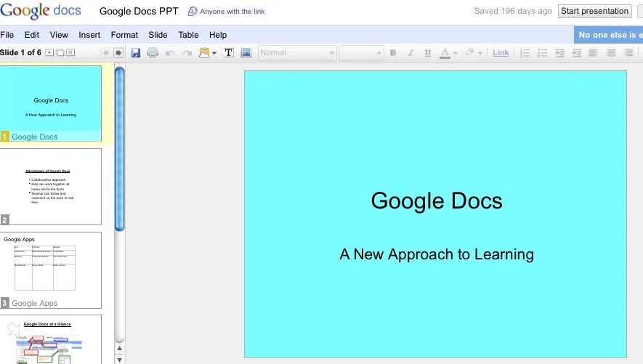Image resolution: width=643 pixels, height=364 pixels.
Task: Toggle italic formatting
Action: 410,52
